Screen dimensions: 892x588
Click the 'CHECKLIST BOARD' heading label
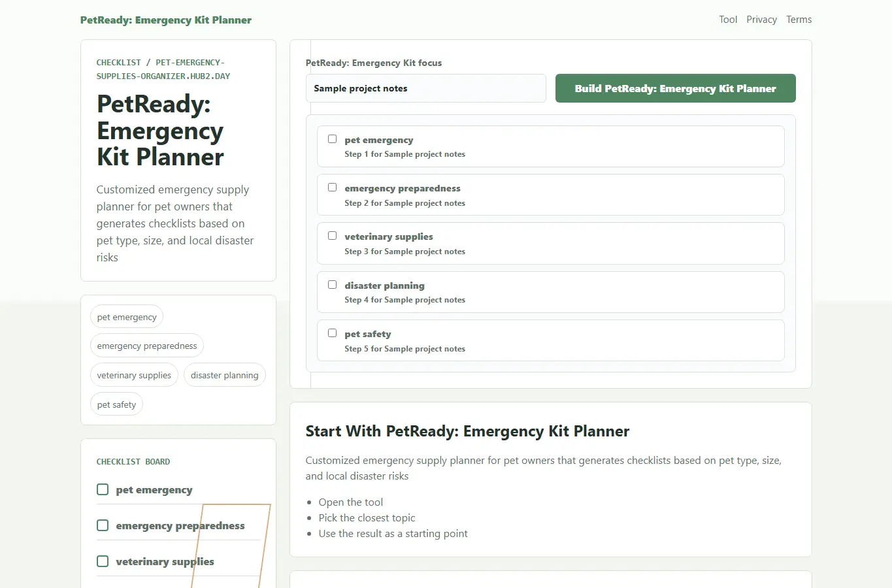(x=133, y=462)
